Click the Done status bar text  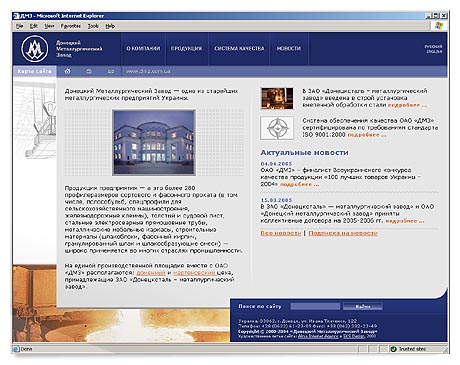click(27, 349)
